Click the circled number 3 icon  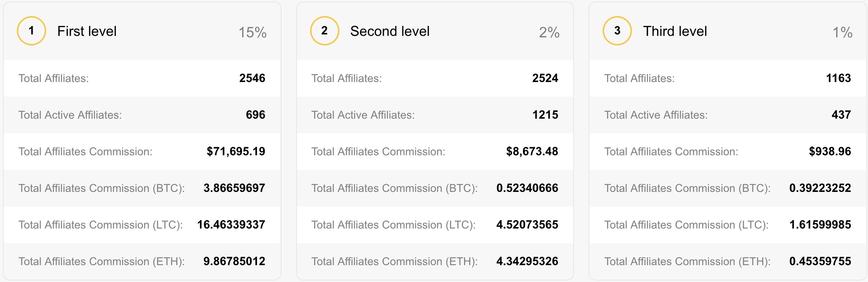[x=617, y=31]
